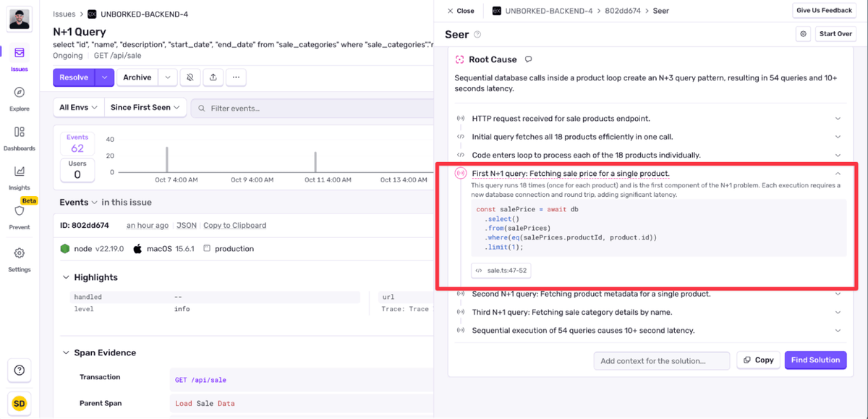The width and height of the screenshot is (868, 419).
Task: Close the Seer drawer
Action: point(461,11)
